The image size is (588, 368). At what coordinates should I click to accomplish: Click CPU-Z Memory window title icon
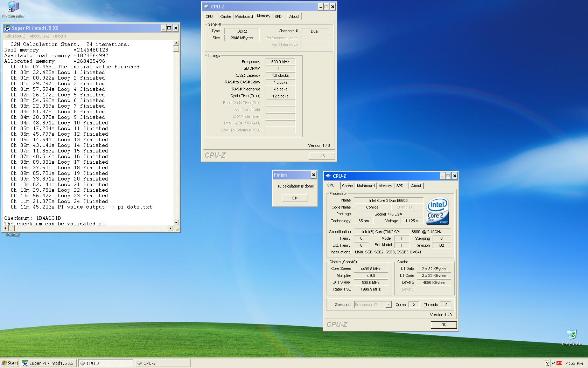pos(206,6)
